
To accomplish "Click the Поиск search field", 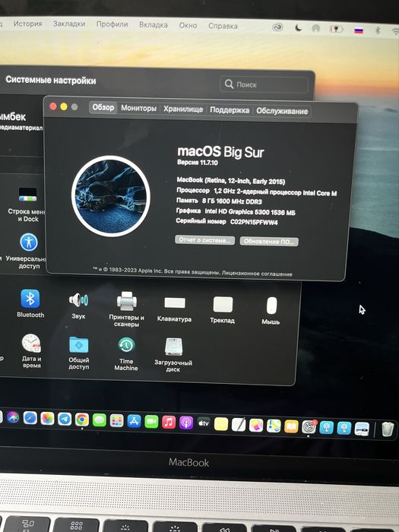I will coord(264,84).
